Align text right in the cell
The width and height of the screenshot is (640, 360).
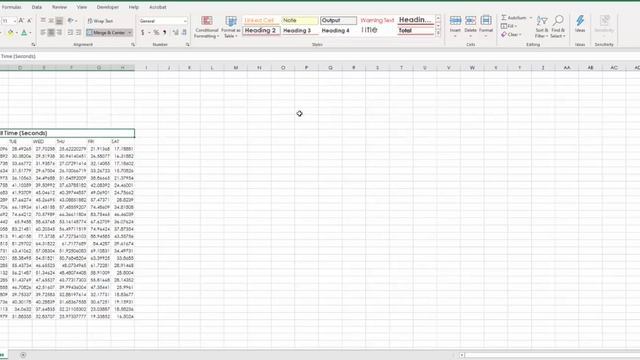click(59, 32)
